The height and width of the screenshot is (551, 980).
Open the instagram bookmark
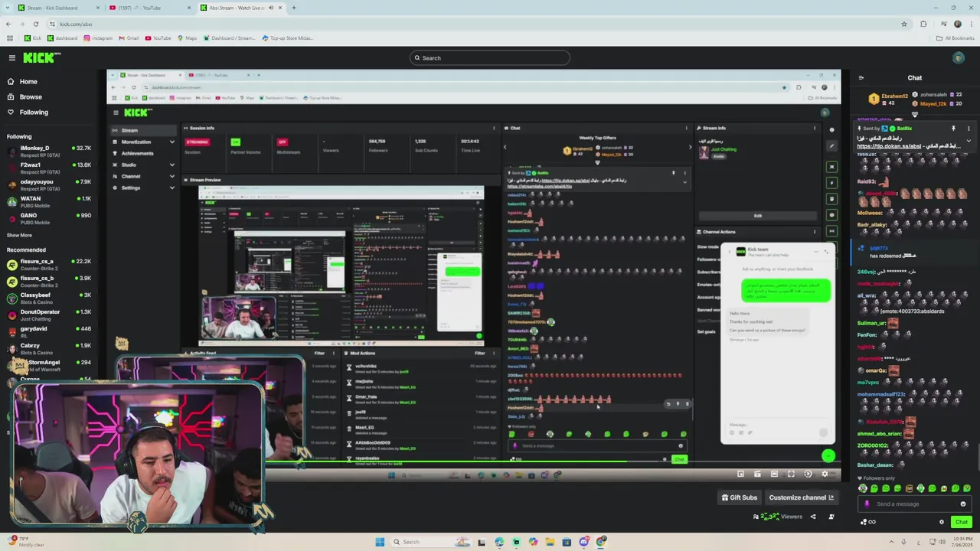point(98,37)
